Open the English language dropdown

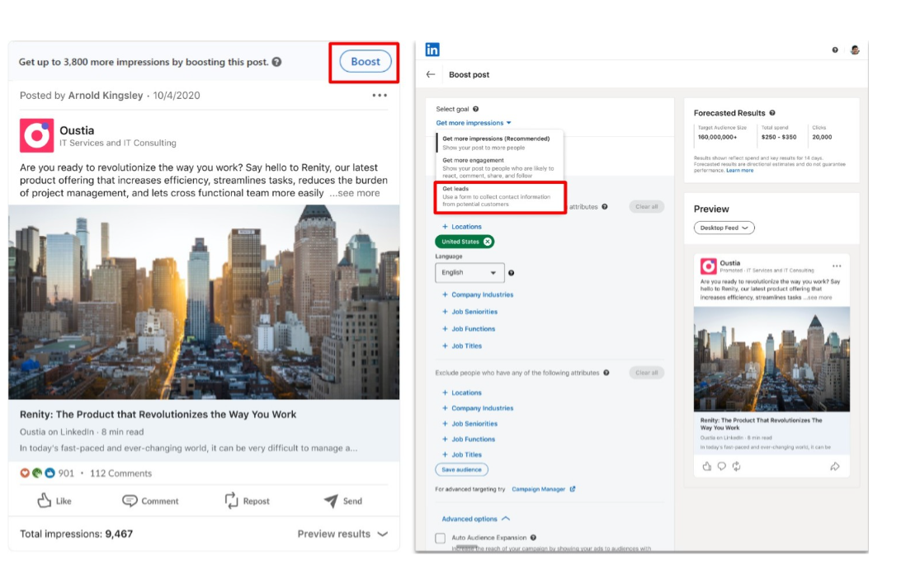tap(469, 273)
